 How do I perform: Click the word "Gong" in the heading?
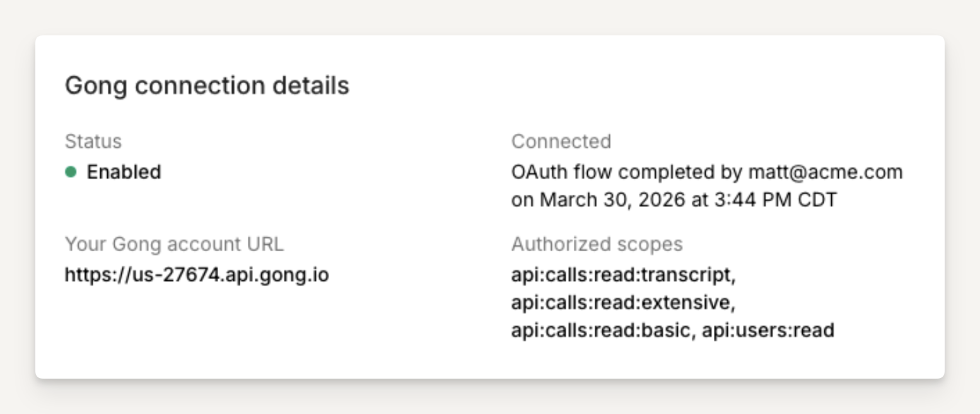tap(96, 86)
